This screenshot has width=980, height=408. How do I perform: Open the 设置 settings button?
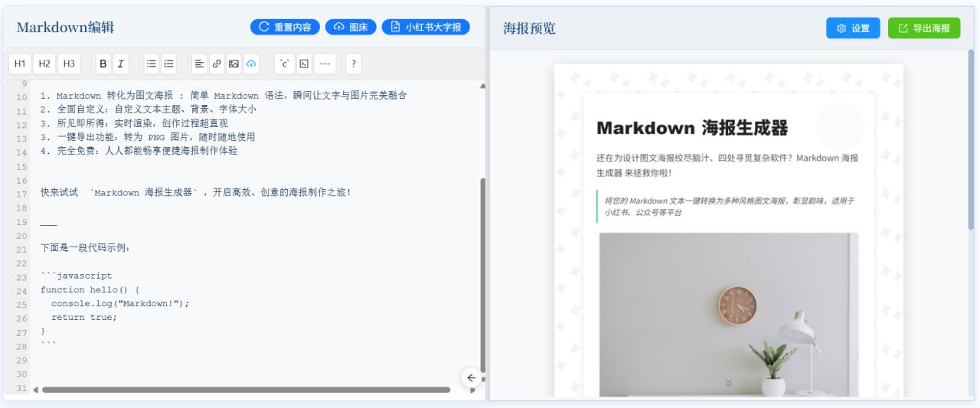[853, 28]
